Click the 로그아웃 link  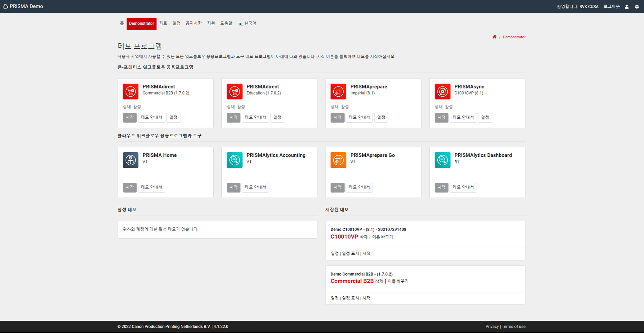(612, 6)
